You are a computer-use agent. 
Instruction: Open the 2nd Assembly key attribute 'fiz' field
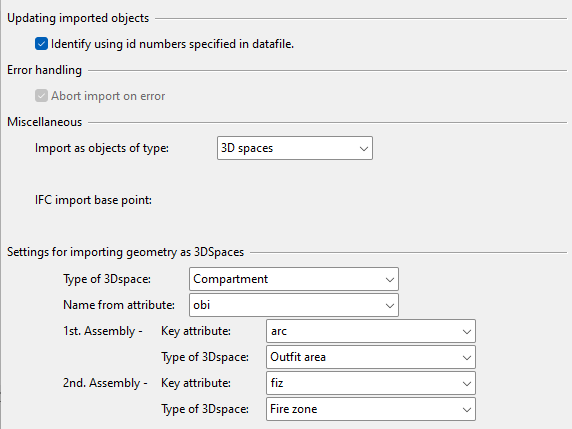click(371, 383)
